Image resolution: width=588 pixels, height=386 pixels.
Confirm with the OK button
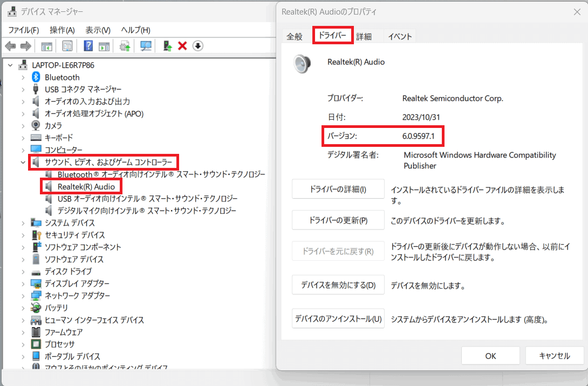pos(490,356)
